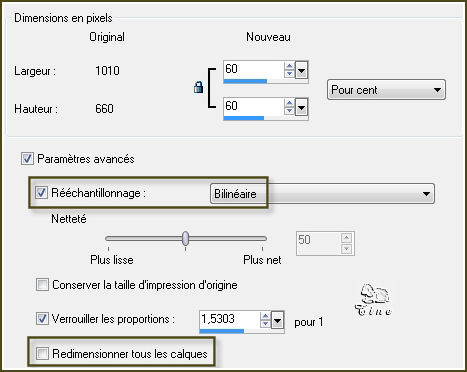Increase the proportions ratio with up arrow

265,316
